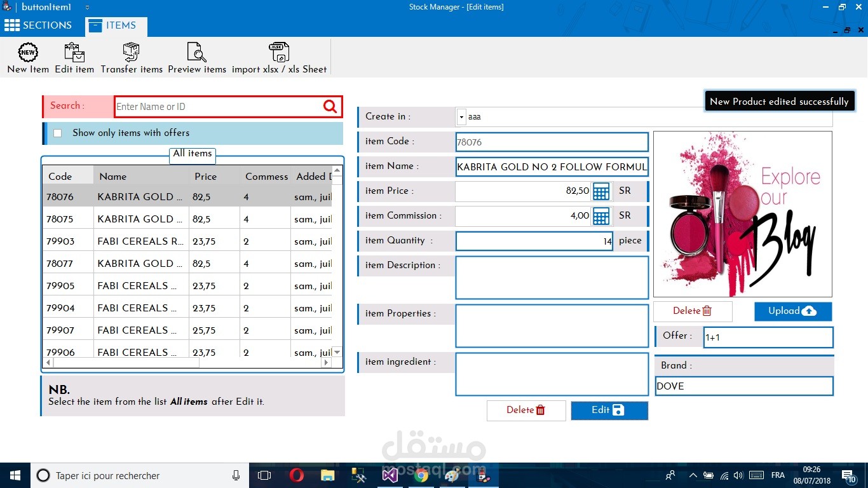Click the list's horizontal scrollbar right arrow
The height and width of the screenshot is (488, 868).
click(327, 363)
